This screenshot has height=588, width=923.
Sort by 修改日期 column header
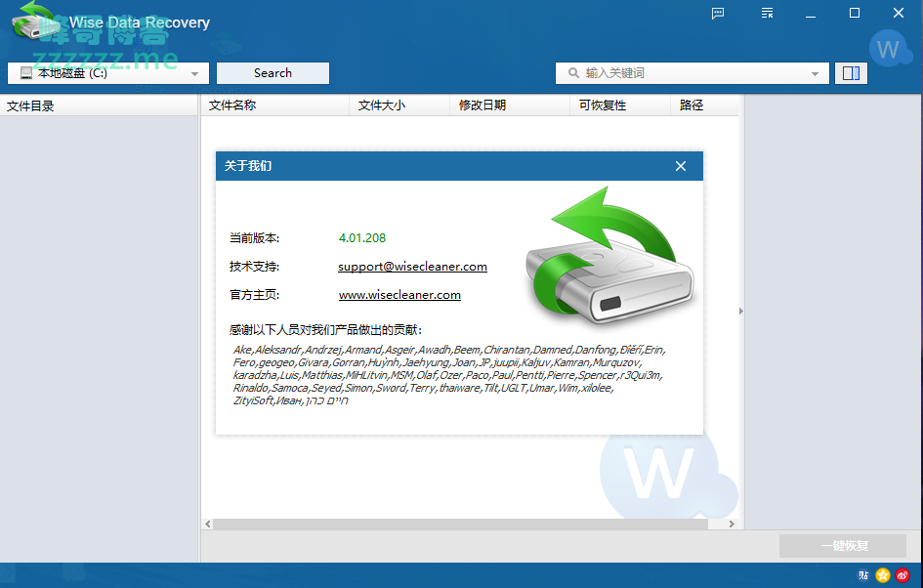482,105
